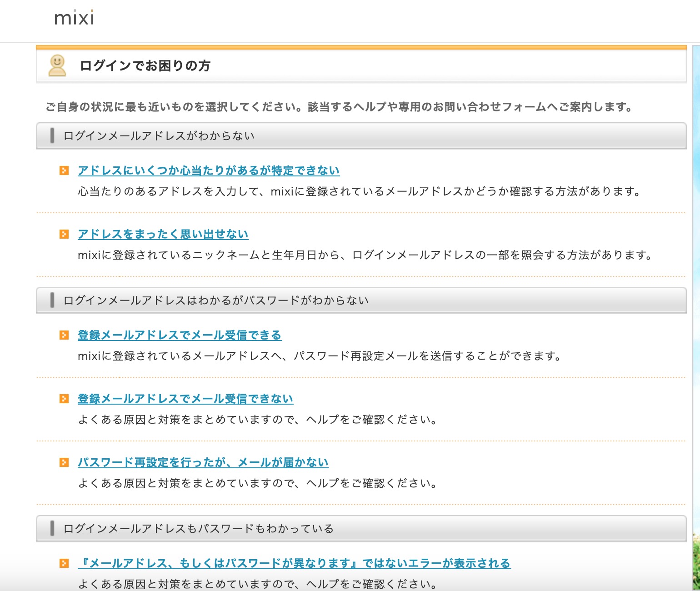Click よくある原因 description under メールが届かない

[x=258, y=483]
